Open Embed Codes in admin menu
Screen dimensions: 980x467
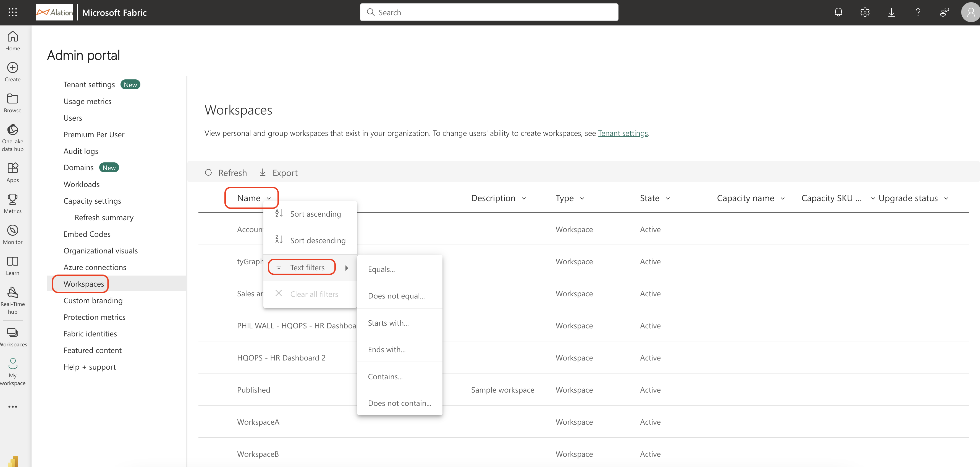click(x=87, y=234)
